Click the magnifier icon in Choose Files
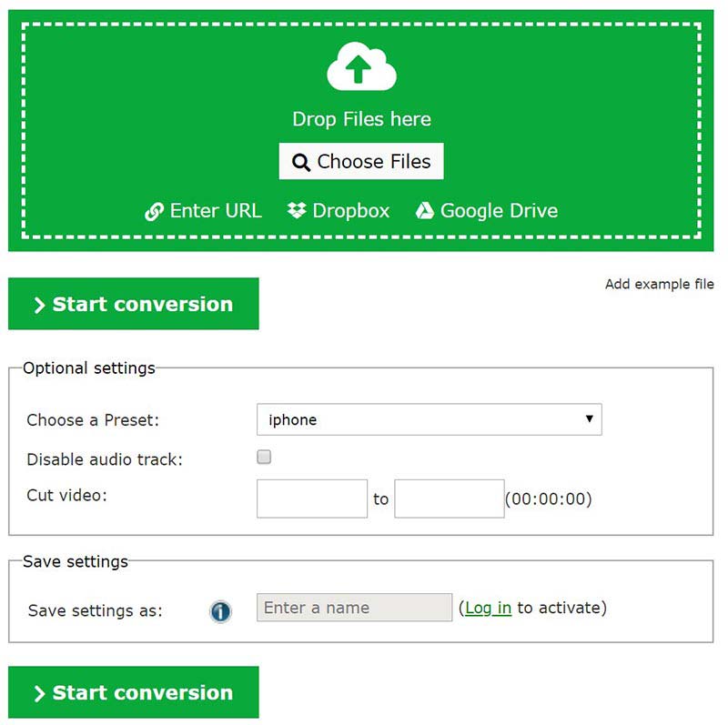The height and width of the screenshot is (725, 728). click(x=300, y=163)
